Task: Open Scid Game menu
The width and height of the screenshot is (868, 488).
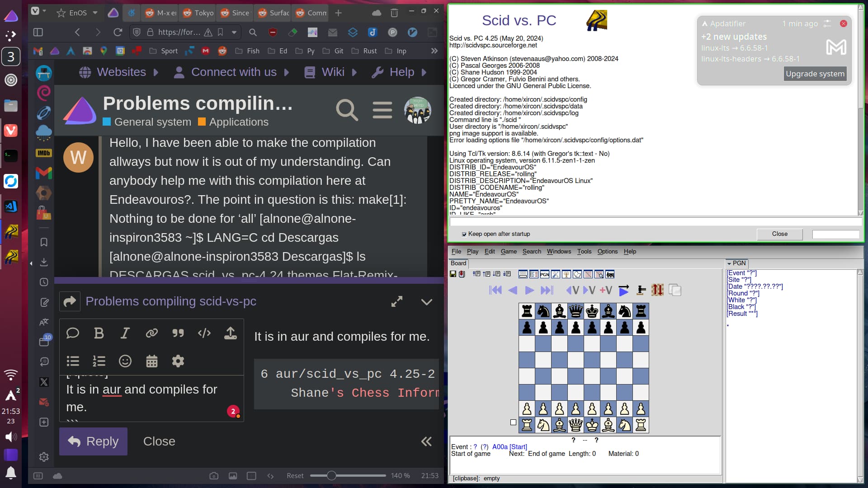Action: (509, 252)
